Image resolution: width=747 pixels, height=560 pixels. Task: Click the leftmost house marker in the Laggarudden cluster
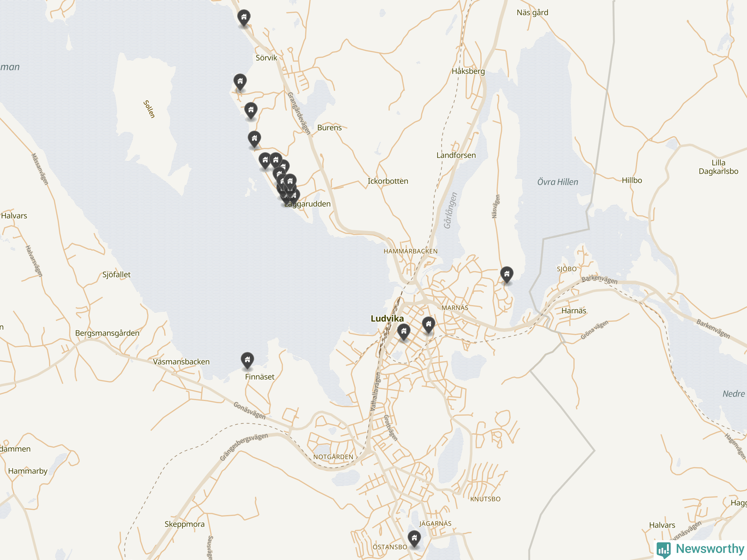point(265,161)
